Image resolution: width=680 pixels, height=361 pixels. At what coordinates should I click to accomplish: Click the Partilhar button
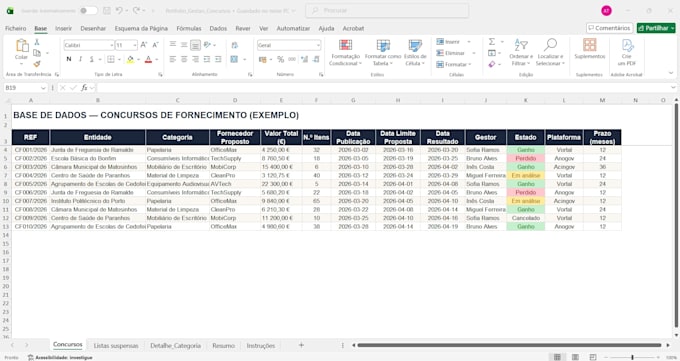[x=656, y=28]
